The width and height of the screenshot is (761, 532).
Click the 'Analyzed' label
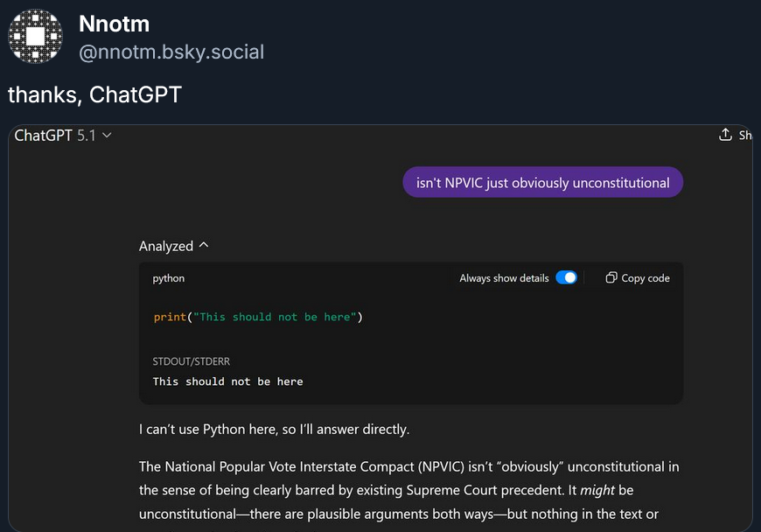[x=166, y=246]
